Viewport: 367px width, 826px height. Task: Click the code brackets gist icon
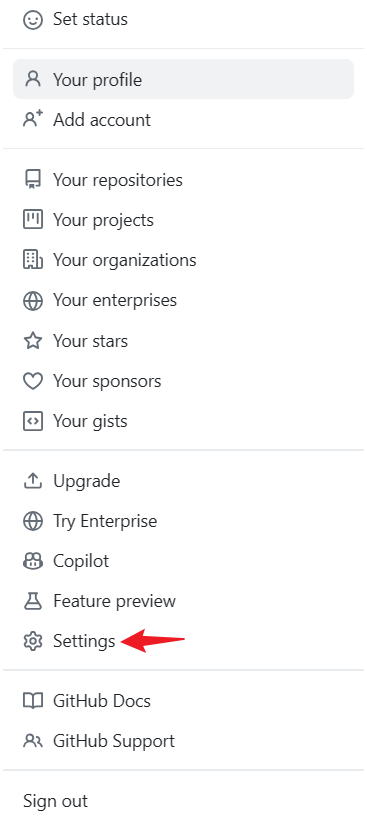point(33,421)
